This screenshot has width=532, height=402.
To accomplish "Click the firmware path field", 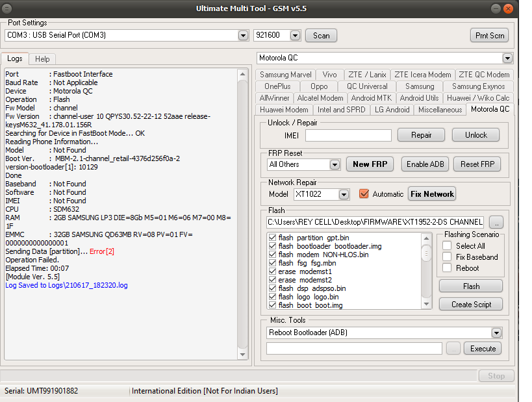I will [375, 222].
